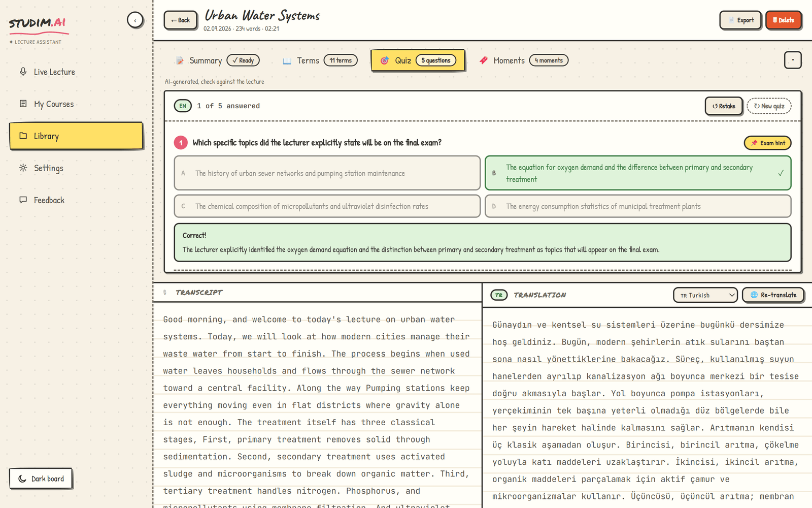Open Feedback from the sidebar

[x=76, y=200]
